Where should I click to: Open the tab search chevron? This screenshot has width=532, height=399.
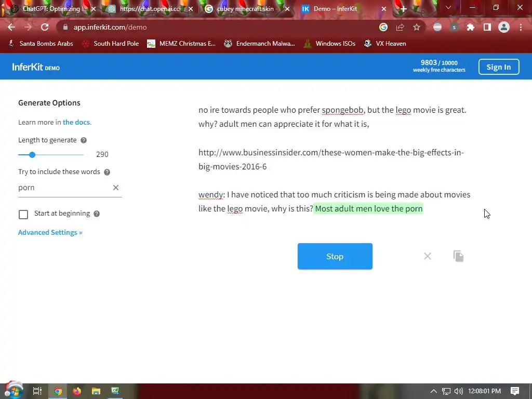pyautogui.click(x=448, y=7)
